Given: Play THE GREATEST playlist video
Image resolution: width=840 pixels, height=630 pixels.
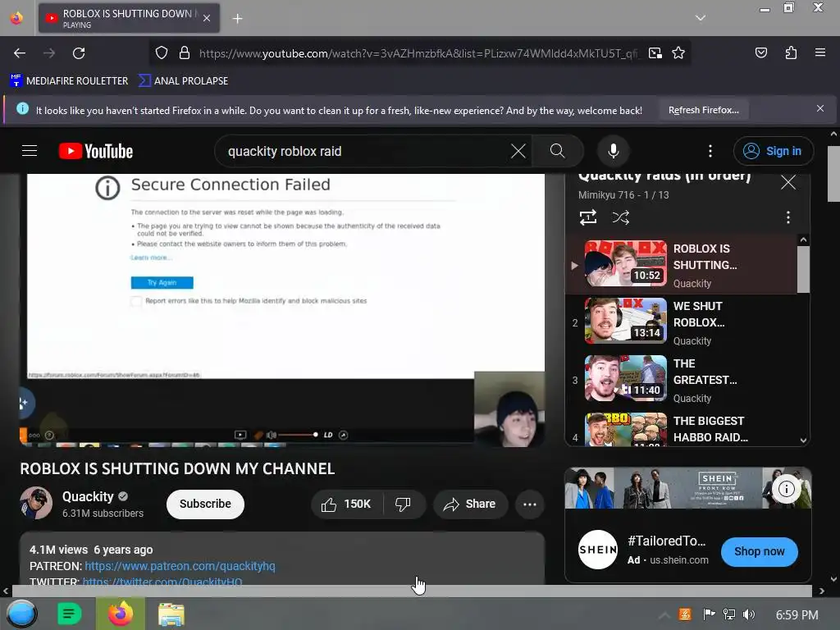Looking at the screenshot, I should (x=682, y=379).
